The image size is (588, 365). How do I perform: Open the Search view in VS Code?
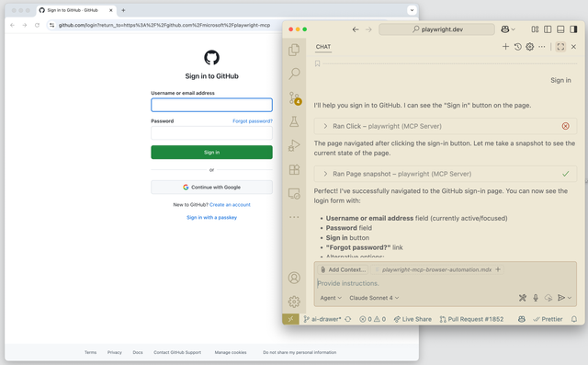click(x=294, y=74)
